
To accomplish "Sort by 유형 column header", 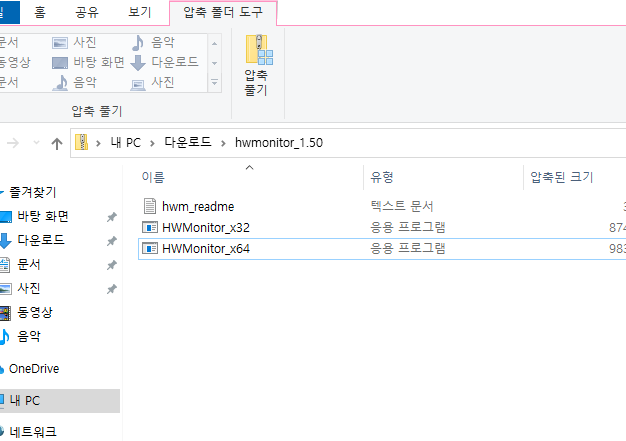I will 382,177.
